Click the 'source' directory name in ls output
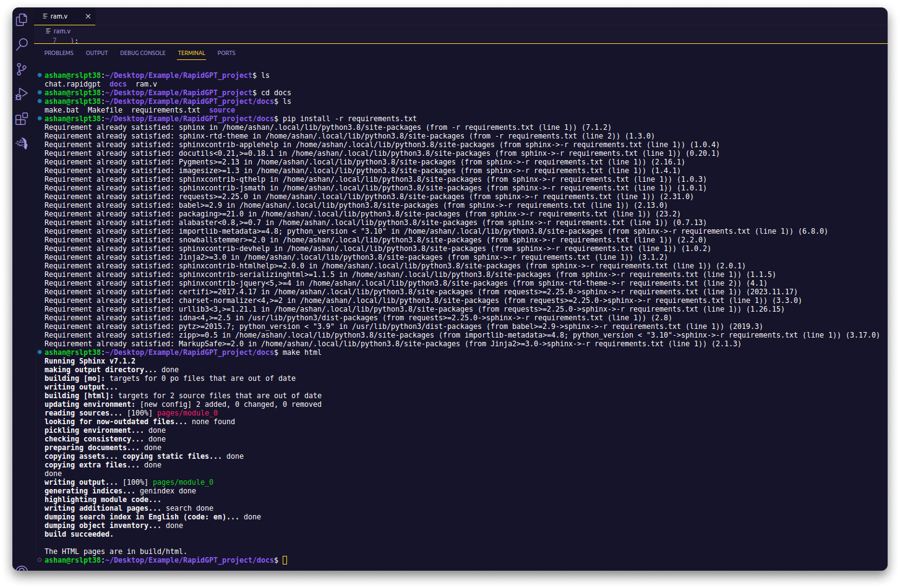This screenshot has width=900, height=588. pos(222,110)
